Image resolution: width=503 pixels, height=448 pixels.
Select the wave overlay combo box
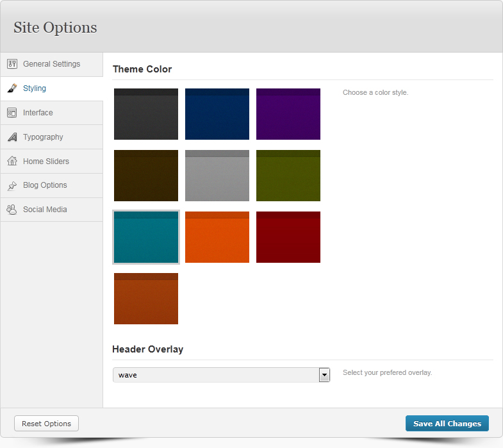tap(216, 375)
